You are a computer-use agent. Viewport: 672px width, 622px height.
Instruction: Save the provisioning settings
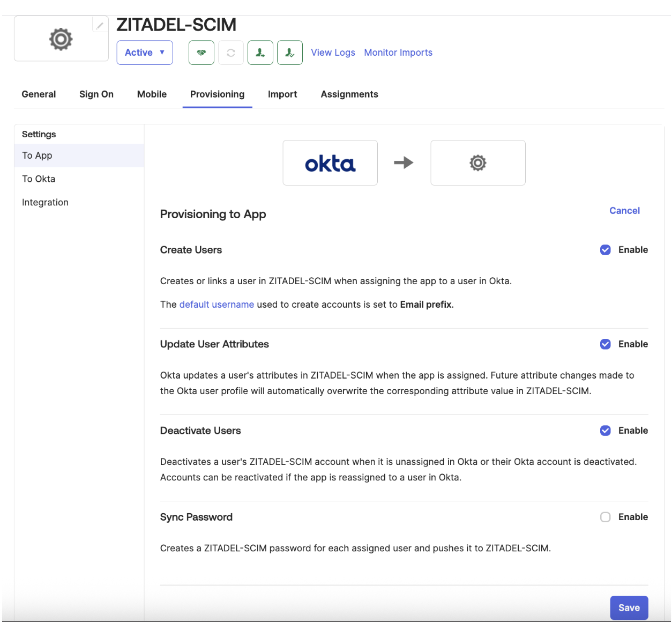[629, 608]
